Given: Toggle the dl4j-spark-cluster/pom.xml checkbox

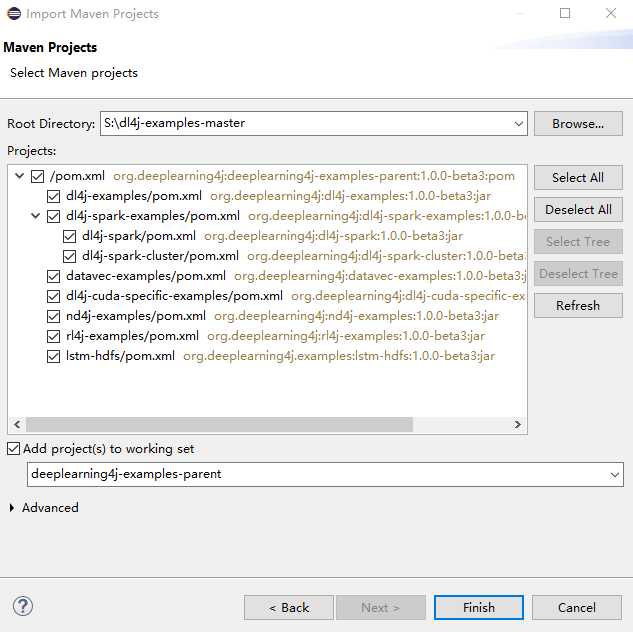Looking at the screenshot, I should pyautogui.click(x=69, y=256).
